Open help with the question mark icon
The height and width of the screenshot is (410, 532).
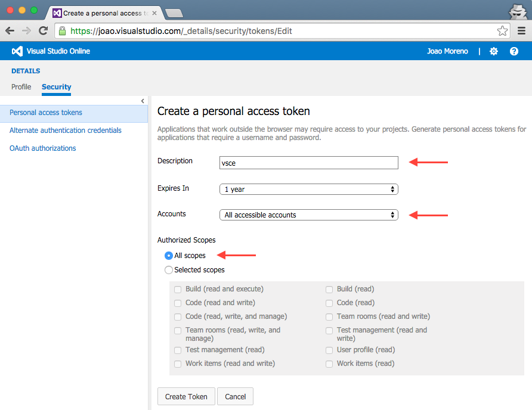tap(514, 51)
